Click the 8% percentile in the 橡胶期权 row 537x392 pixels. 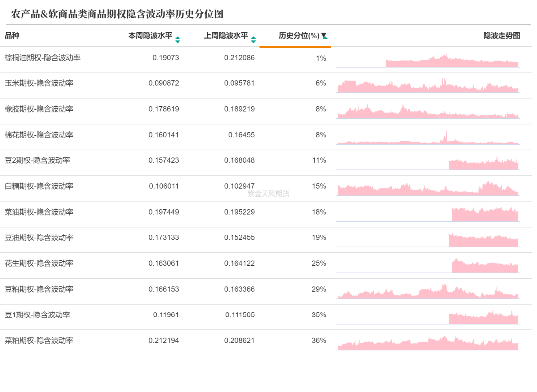[x=321, y=109]
